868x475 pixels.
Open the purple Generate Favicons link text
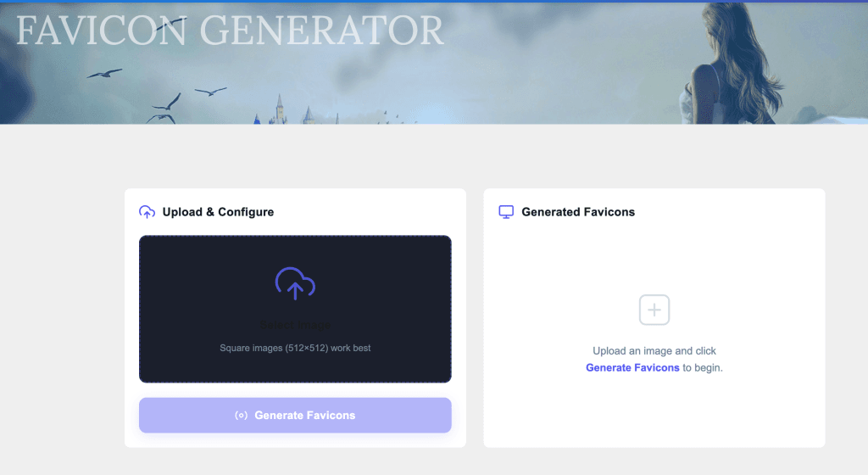[632, 367]
